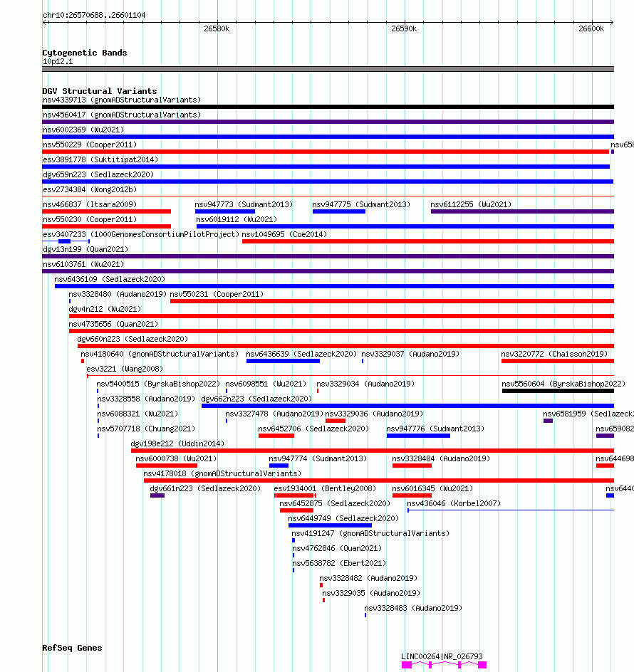Click nsv4178018 gnomADStructuralVariants label
This screenshot has width=634, height=672.
pyautogui.click(x=222, y=475)
